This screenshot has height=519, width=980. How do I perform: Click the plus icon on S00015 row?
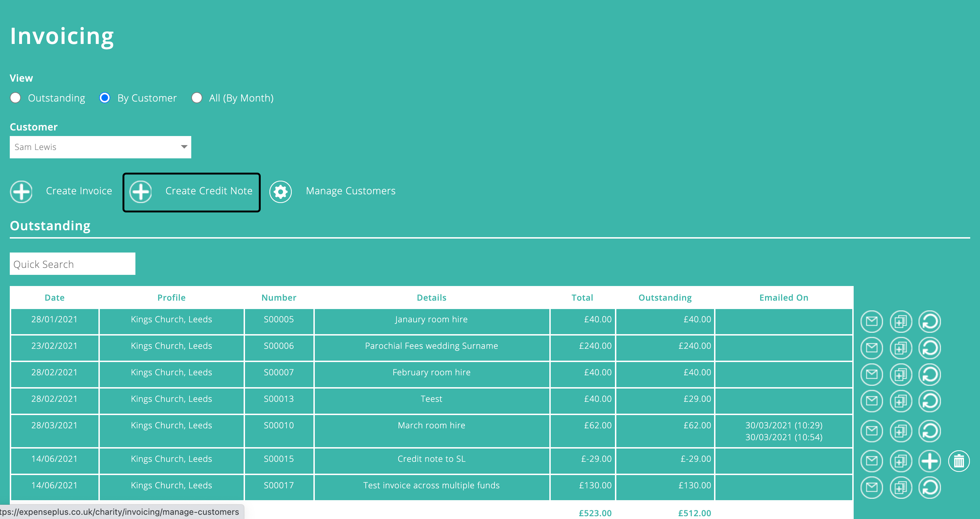point(929,461)
